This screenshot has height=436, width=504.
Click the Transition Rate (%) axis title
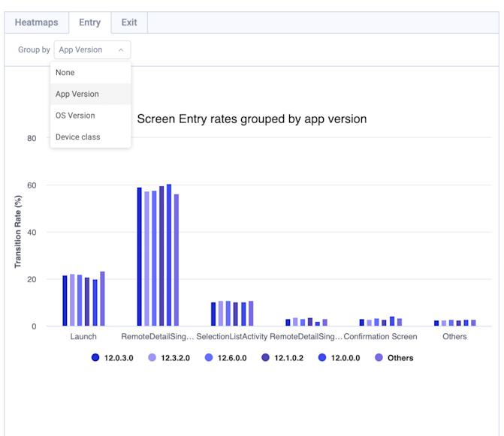click(x=18, y=231)
